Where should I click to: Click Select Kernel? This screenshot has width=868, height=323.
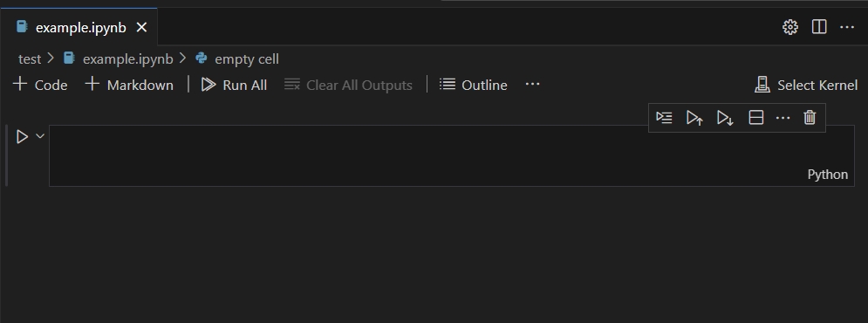pos(806,85)
